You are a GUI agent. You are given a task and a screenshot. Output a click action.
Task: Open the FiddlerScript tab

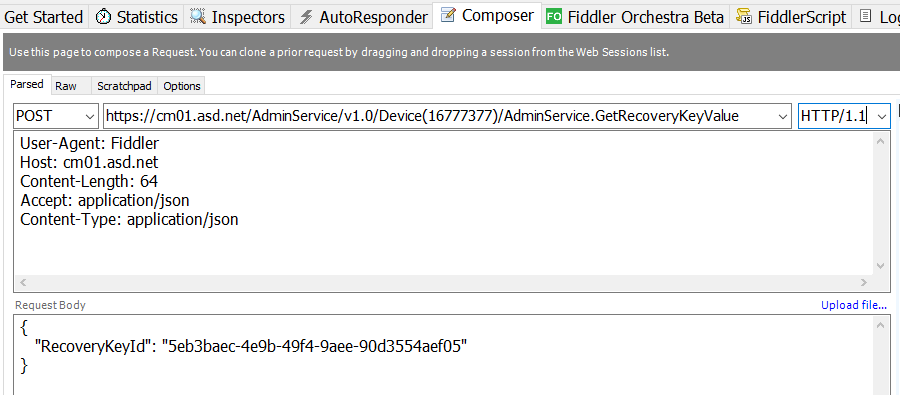click(x=790, y=17)
